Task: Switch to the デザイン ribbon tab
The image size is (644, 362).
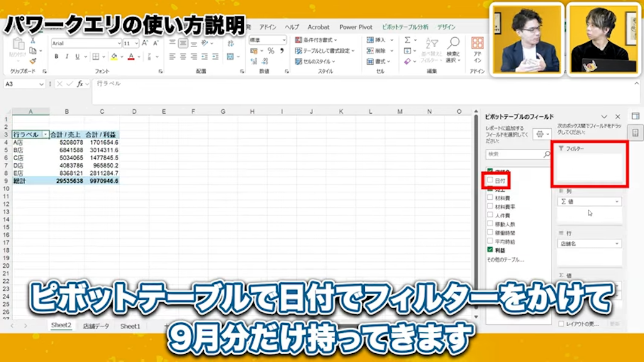Action: (x=445, y=27)
